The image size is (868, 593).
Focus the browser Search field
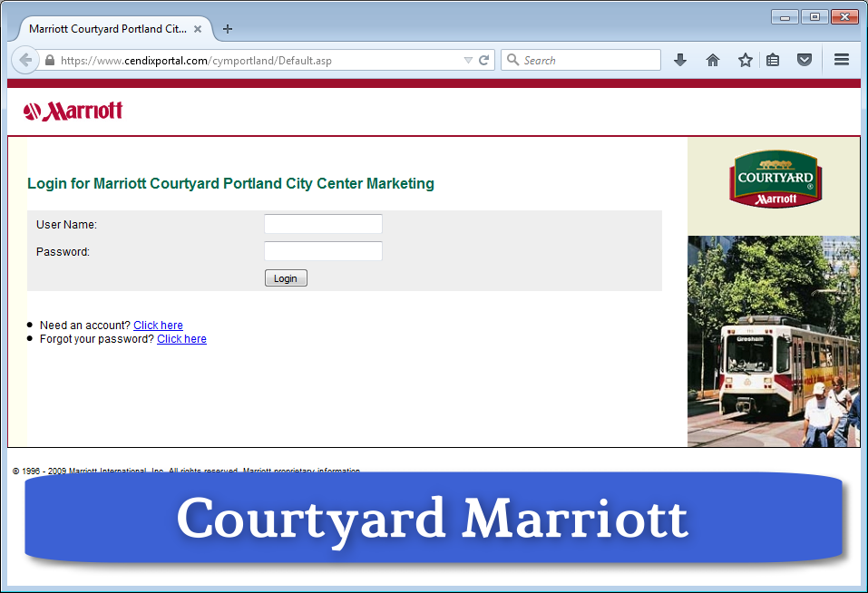pyautogui.click(x=580, y=60)
